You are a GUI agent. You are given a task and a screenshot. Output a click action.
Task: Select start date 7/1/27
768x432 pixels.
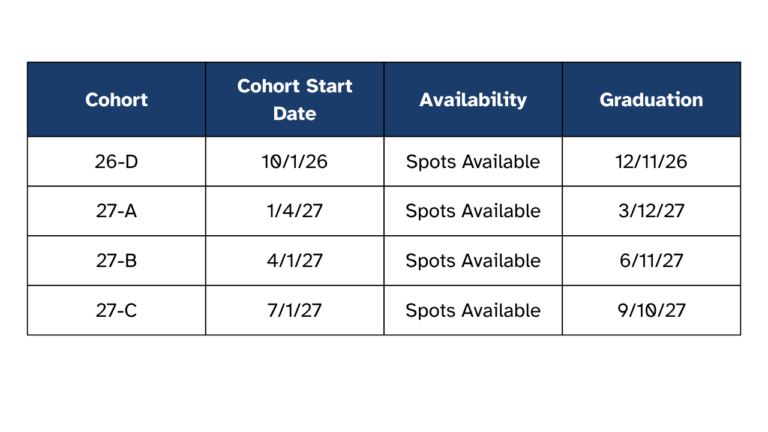pyautogui.click(x=295, y=311)
